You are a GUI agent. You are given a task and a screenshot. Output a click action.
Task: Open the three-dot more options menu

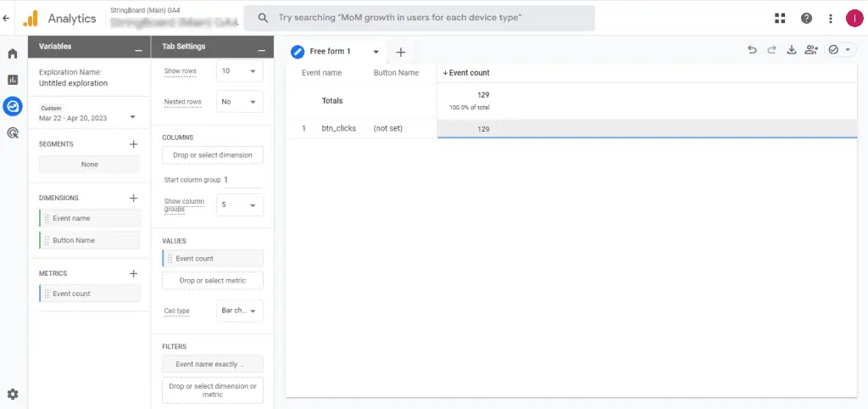[831, 19]
